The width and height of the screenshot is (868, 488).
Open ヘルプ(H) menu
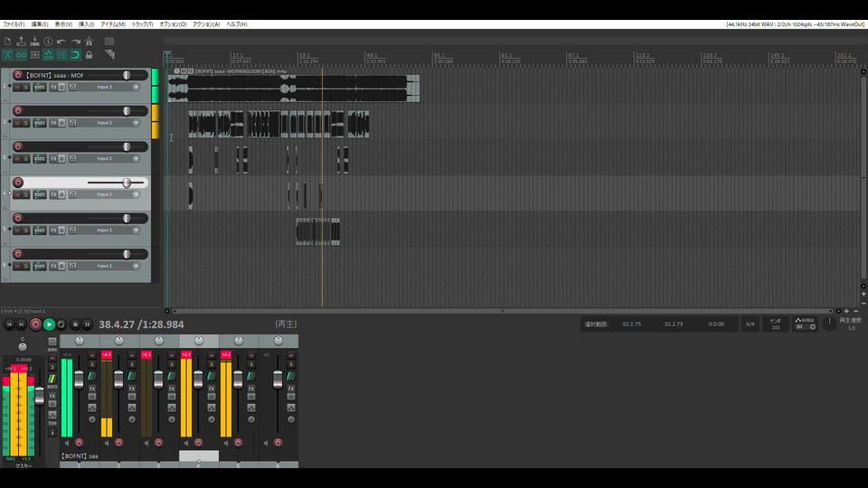point(236,24)
